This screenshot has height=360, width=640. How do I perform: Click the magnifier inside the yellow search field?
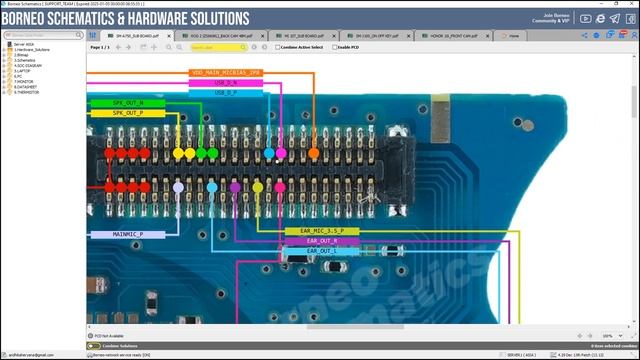tap(243, 47)
